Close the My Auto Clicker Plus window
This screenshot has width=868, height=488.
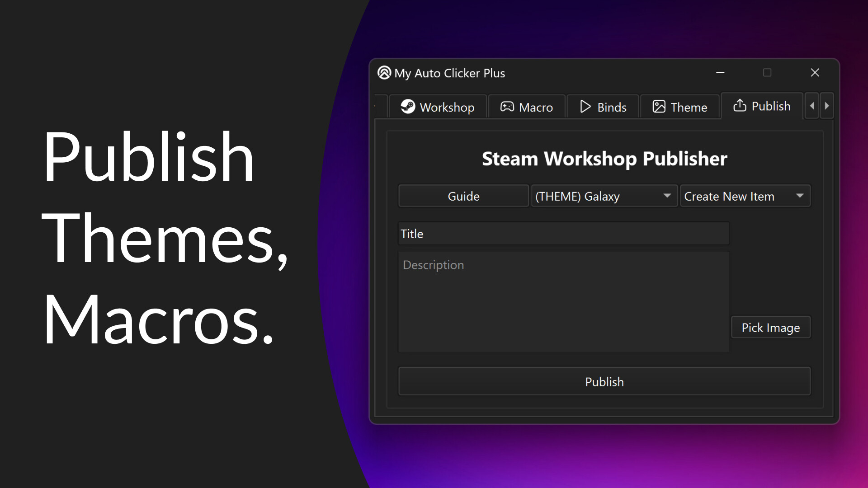click(815, 73)
